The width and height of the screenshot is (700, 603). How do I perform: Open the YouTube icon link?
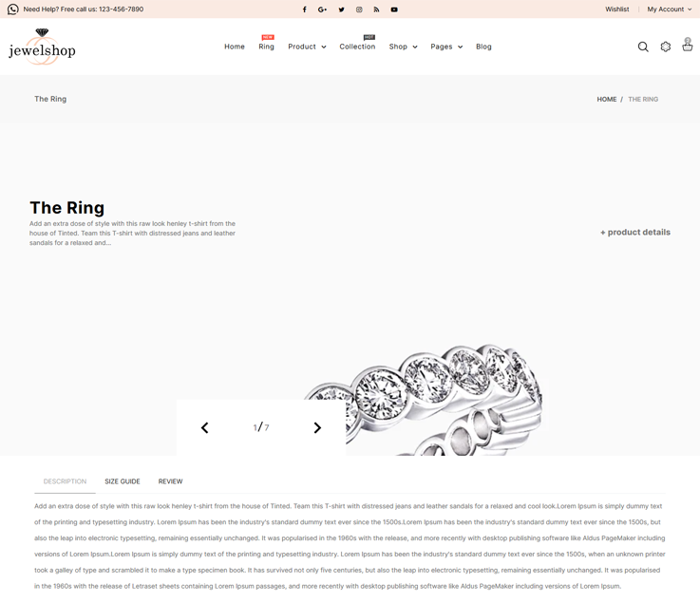click(x=394, y=9)
